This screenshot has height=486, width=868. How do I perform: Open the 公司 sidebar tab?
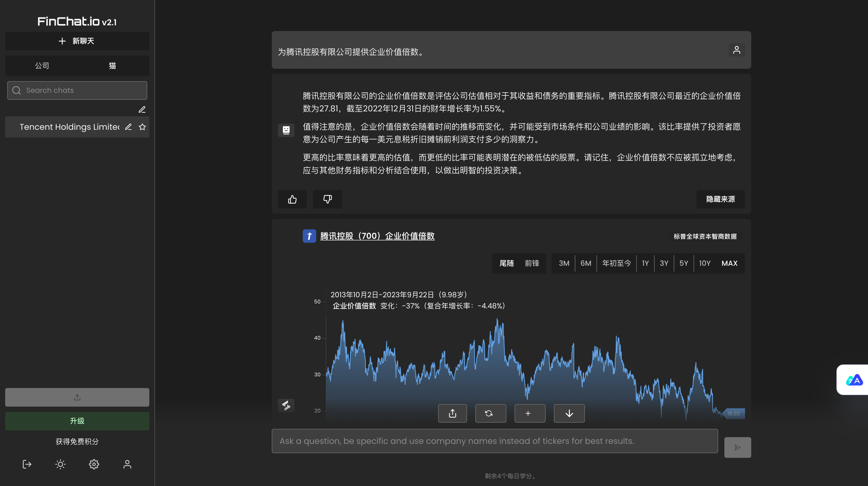click(42, 66)
